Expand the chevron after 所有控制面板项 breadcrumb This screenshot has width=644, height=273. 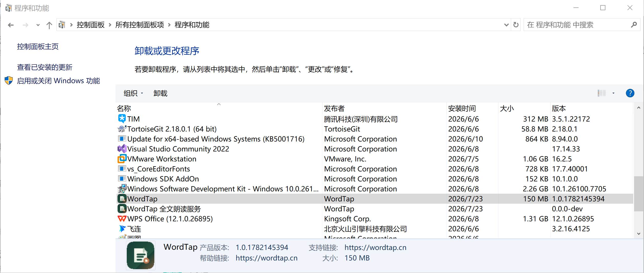pyautogui.click(x=169, y=25)
